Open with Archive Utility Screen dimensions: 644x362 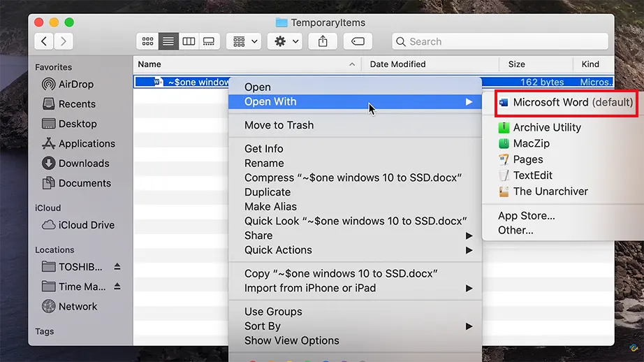540,127
